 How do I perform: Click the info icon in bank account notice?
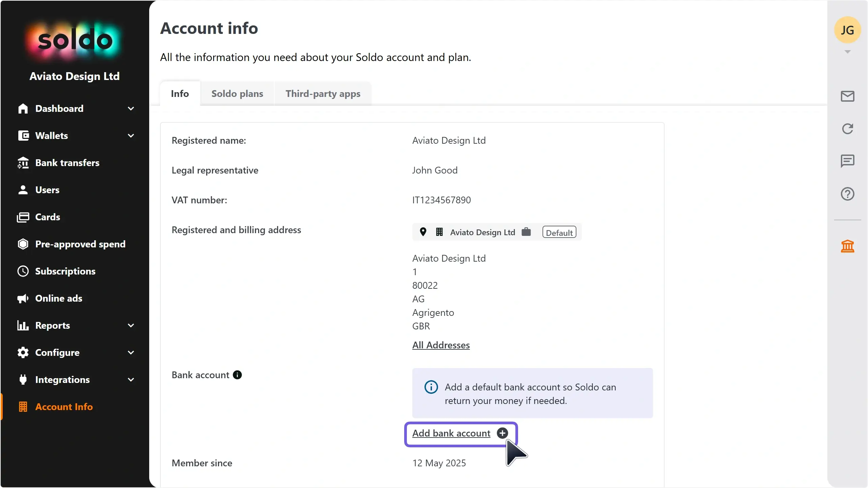click(431, 387)
